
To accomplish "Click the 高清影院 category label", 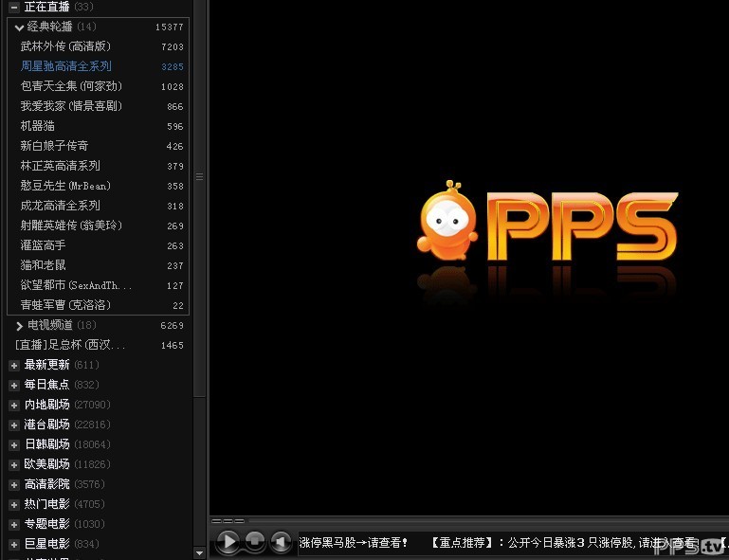I will click(47, 484).
